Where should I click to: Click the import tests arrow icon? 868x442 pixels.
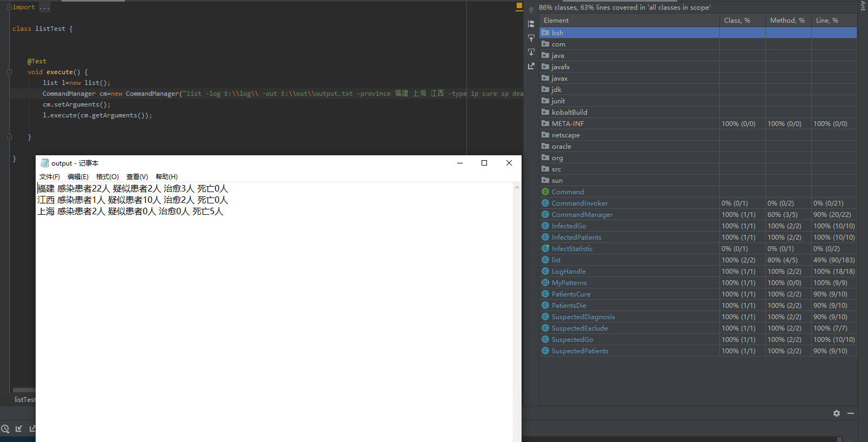coord(19,429)
